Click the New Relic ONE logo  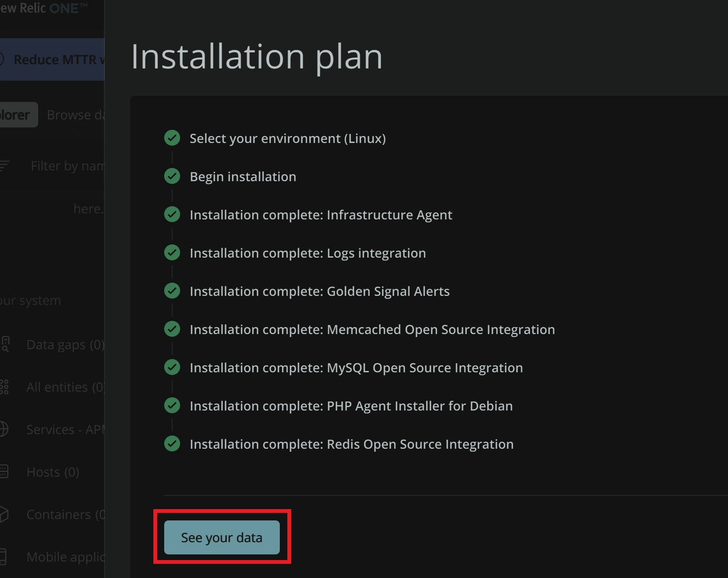click(42, 8)
